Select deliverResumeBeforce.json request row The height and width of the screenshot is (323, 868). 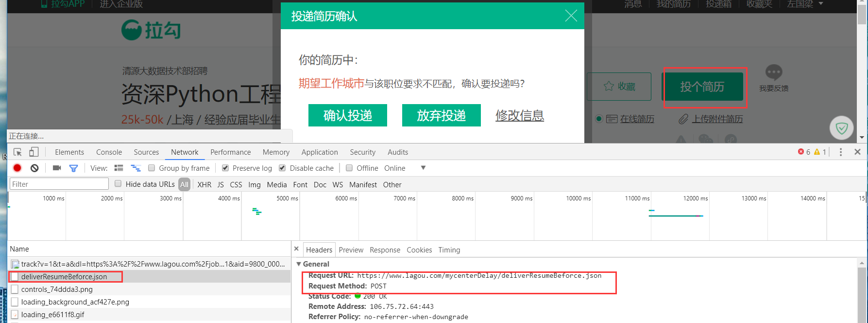150,276
